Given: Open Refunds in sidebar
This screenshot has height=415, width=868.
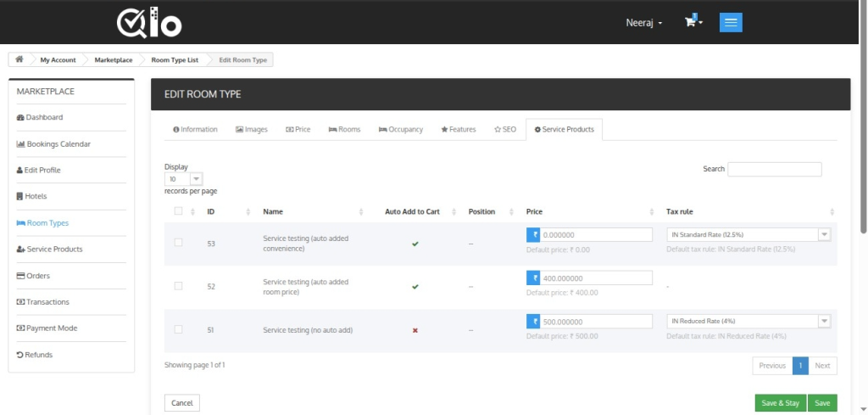Looking at the screenshot, I should (x=35, y=355).
